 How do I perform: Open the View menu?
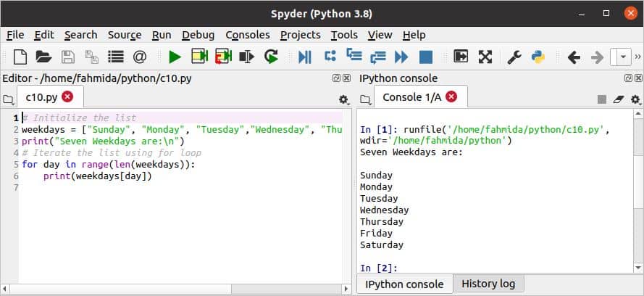380,35
